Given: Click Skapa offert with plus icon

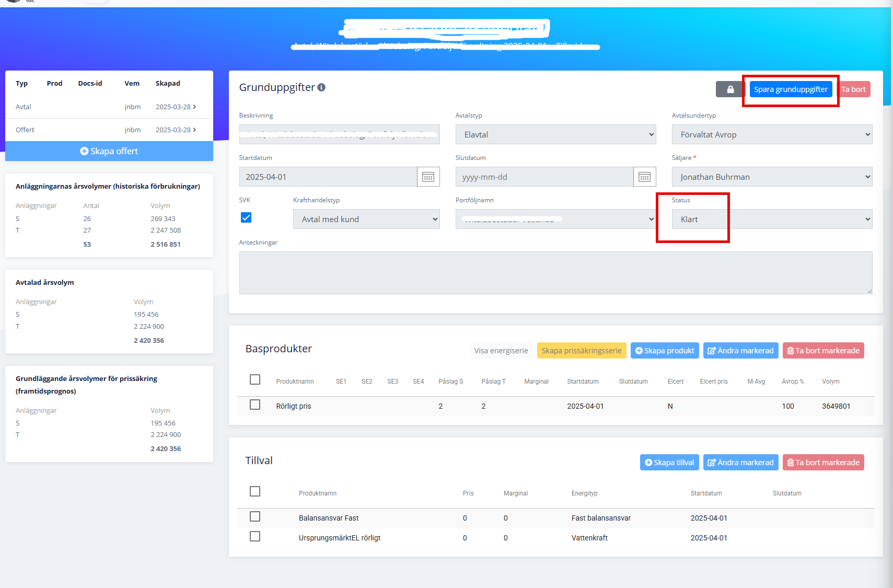Looking at the screenshot, I should [109, 151].
